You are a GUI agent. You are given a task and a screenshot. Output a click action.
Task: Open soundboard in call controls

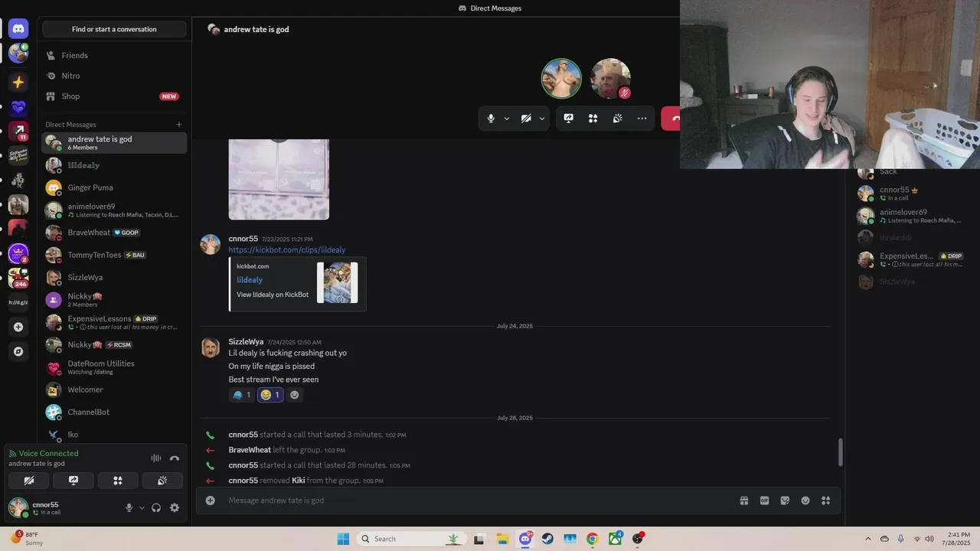point(617,119)
